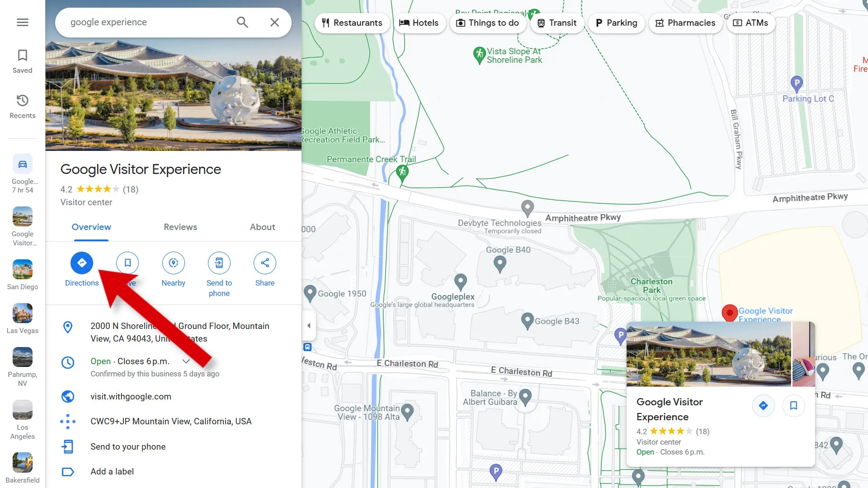Click Balance - By Albert Guibara pin
Viewport: 868px width, 488px height.
click(525, 397)
